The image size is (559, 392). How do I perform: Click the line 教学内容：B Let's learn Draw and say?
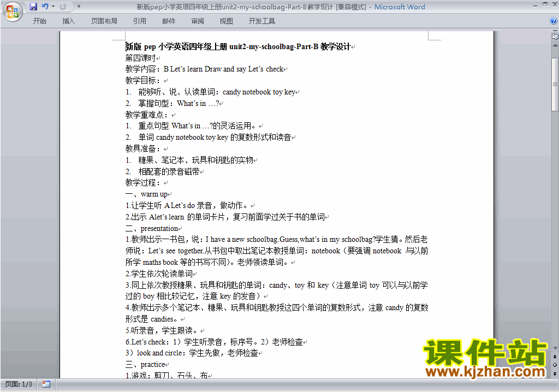pyautogui.click(x=204, y=69)
